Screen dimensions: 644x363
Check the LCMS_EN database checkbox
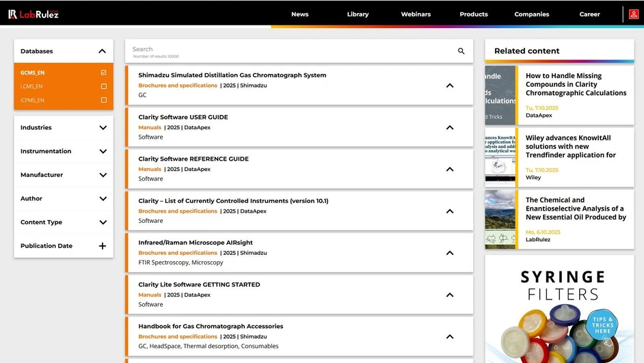[103, 86]
